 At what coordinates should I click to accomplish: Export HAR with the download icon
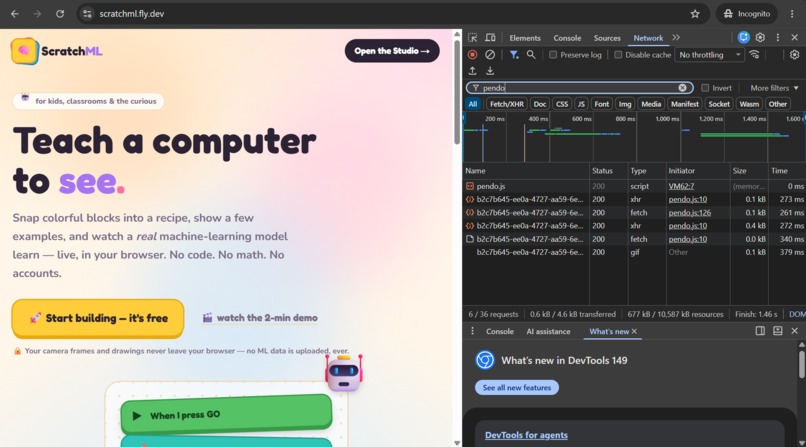tap(490, 71)
